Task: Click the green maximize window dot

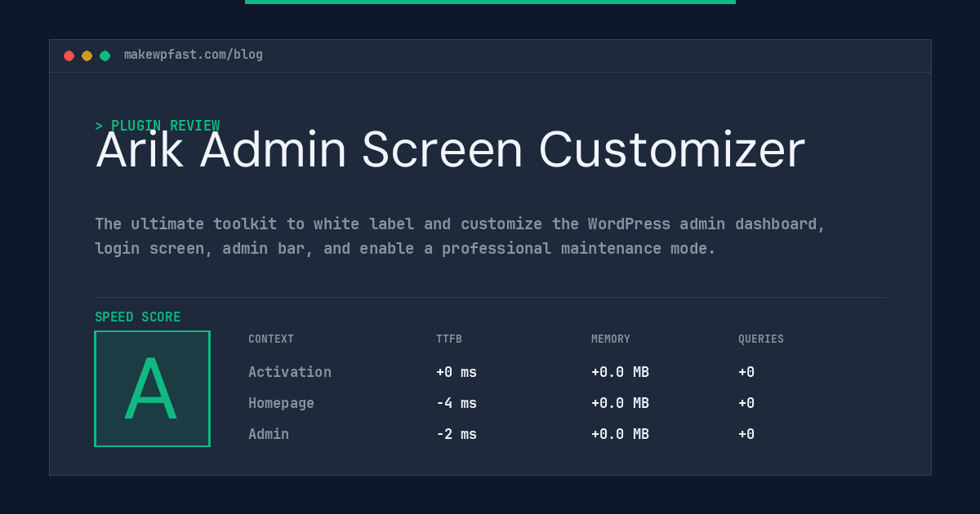Action: click(105, 55)
